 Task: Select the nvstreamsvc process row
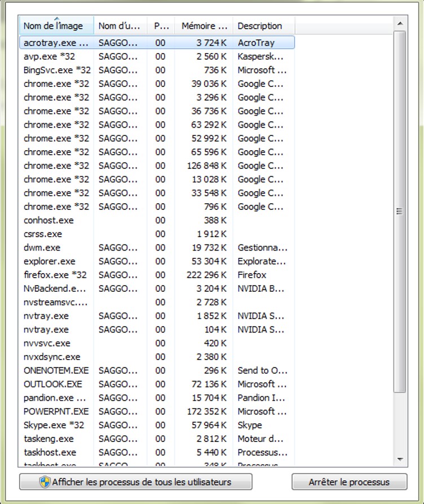[x=157, y=303]
